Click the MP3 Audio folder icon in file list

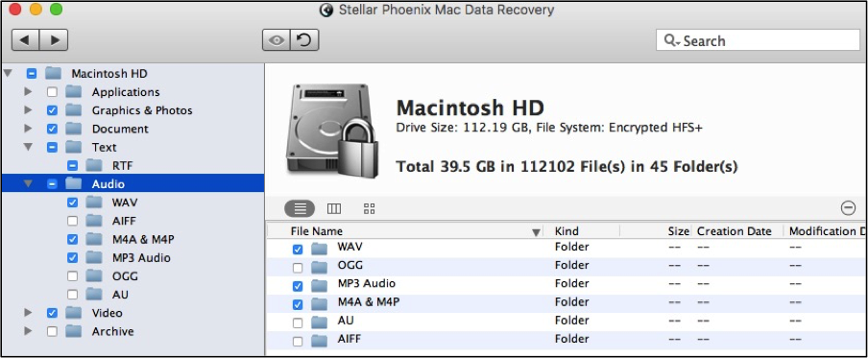(320, 285)
